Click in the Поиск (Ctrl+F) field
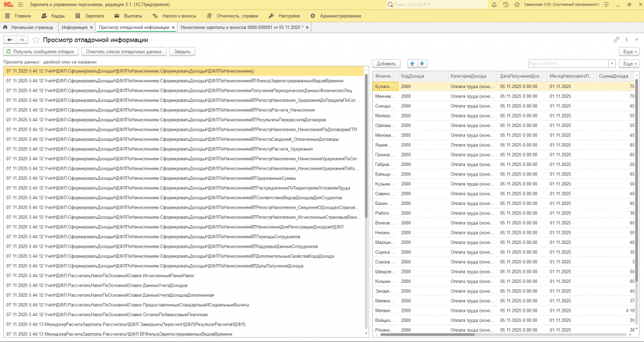Image resolution: width=644 pixels, height=342 pixels. [567, 63]
